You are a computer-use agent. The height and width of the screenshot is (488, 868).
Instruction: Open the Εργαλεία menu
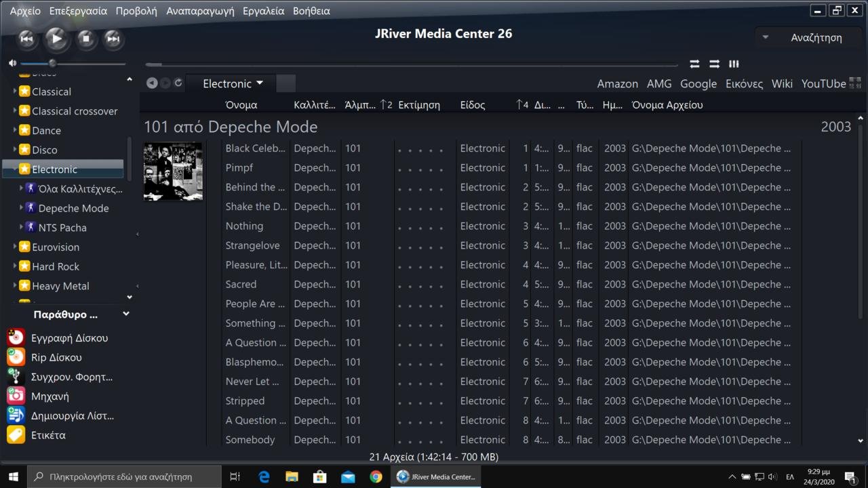point(263,11)
